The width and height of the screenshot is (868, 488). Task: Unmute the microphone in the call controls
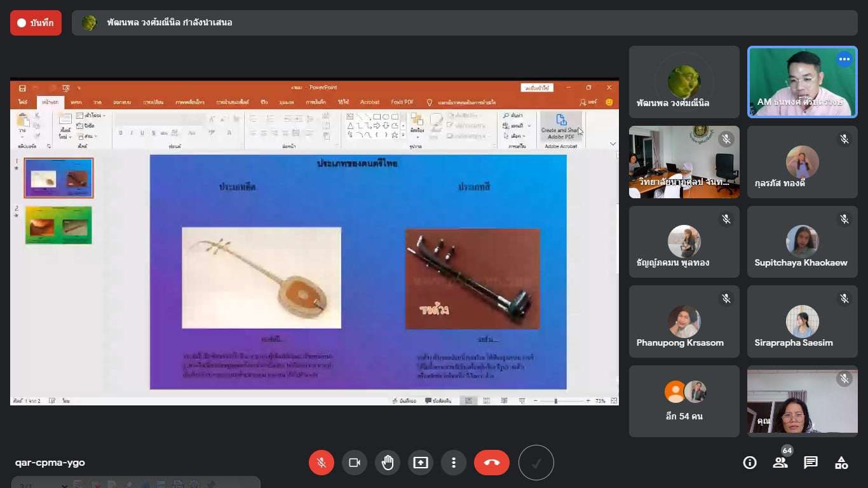tap(322, 463)
